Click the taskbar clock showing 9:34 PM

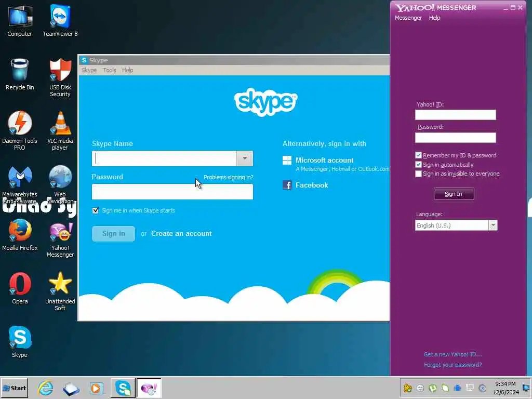506,388
